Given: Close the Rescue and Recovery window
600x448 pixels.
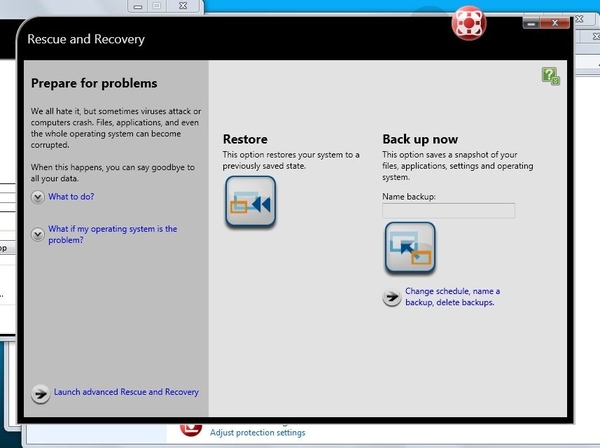Looking at the screenshot, I should coord(554,23).
